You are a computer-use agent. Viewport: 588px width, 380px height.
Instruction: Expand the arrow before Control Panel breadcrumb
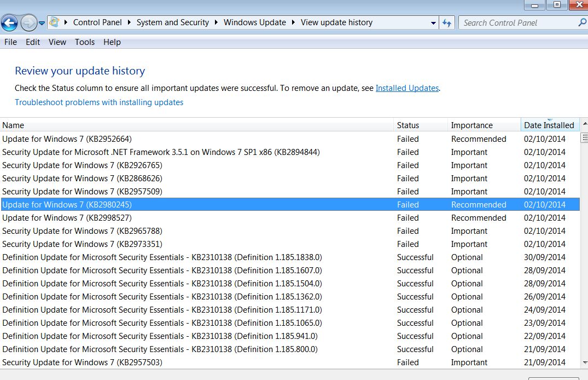coord(66,22)
